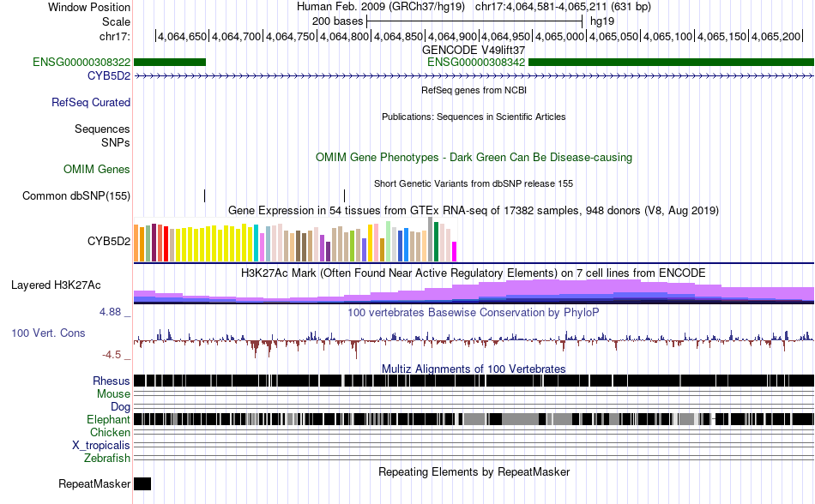815x504 pixels.
Task: Select the Dog alignment row label
Action: click(121, 406)
